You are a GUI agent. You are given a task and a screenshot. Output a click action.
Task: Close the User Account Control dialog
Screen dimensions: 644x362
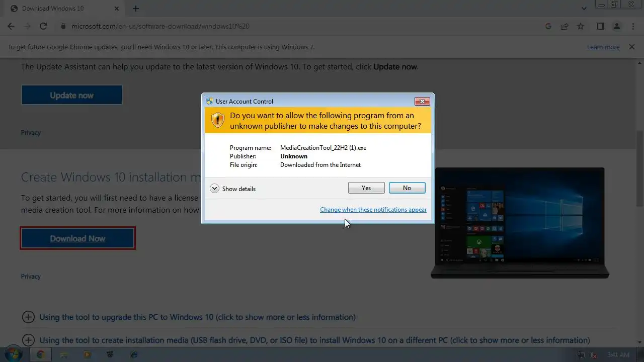point(422,101)
